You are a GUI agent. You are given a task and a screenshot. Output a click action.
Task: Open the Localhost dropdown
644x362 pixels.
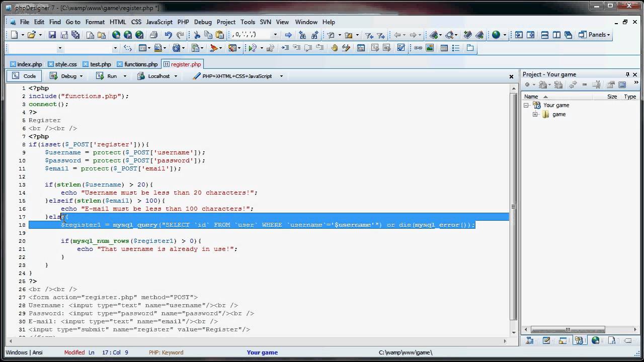[176, 76]
